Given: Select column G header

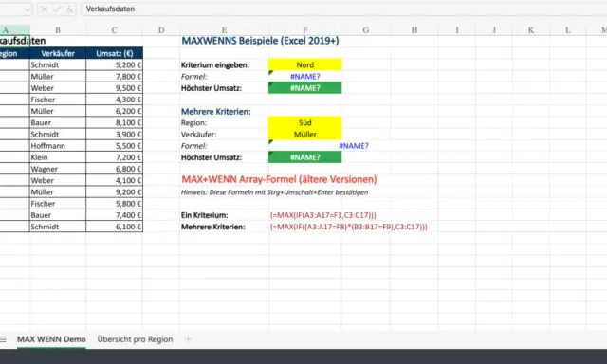Looking at the screenshot, I should point(366,30).
